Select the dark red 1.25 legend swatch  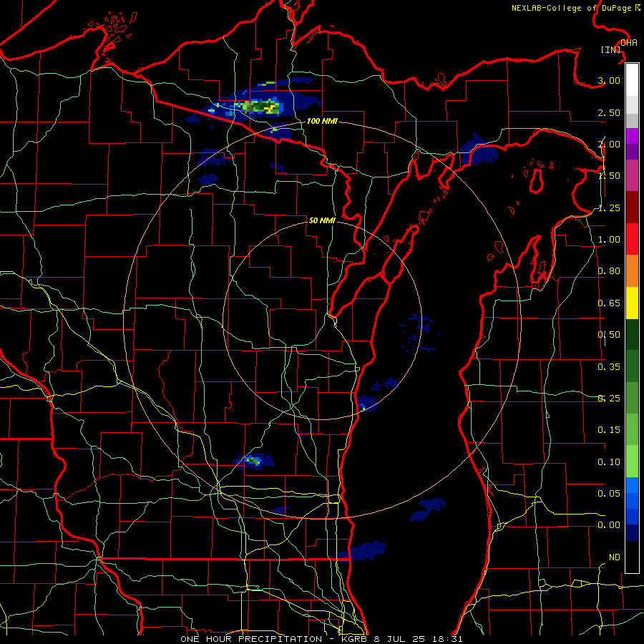point(632,208)
